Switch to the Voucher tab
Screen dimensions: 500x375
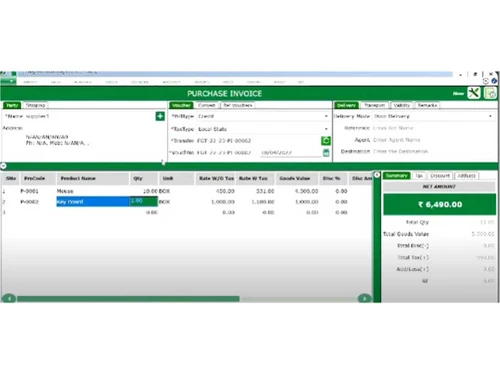point(181,105)
